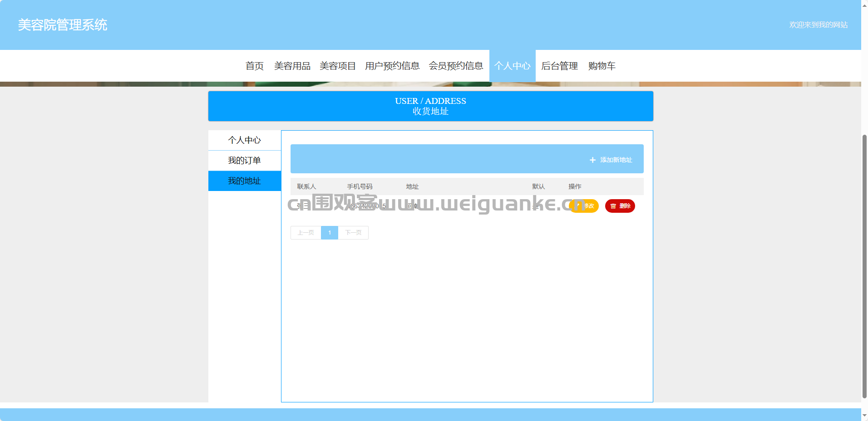Click the 收货地址 banner subtitle
This screenshot has height=421, width=868.
pos(430,112)
